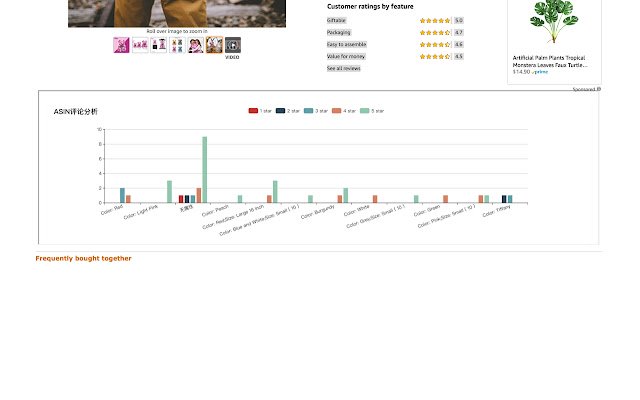This screenshot has width=640, height=400.
Task: Click the 5 star bar for Color: Grey Small
Action: click(x=416, y=199)
